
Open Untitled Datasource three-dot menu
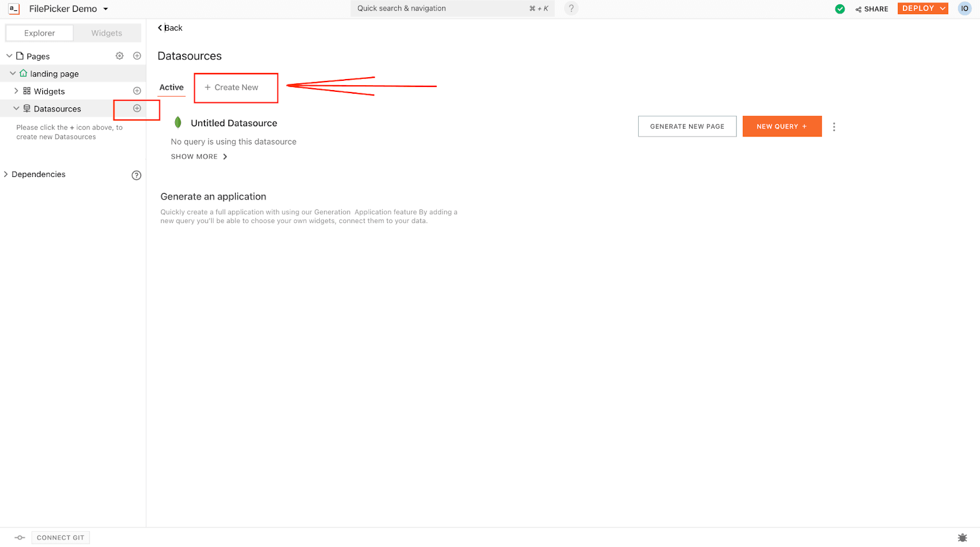(x=834, y=127)
